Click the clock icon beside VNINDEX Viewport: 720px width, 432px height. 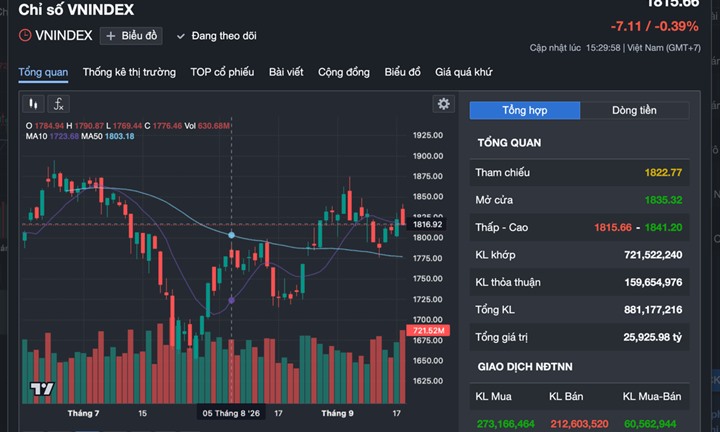click(x=25, y=35)
